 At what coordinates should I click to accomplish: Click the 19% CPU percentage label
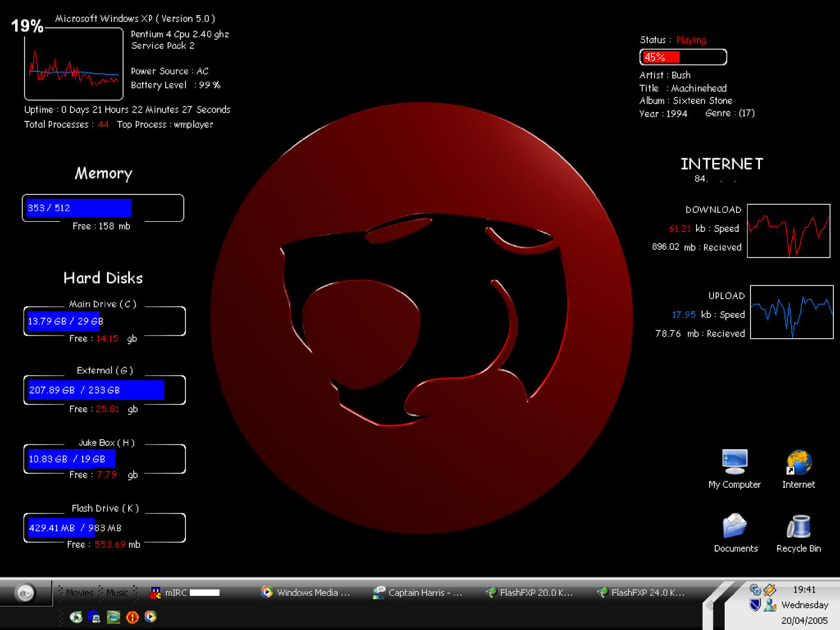point(27,26)
